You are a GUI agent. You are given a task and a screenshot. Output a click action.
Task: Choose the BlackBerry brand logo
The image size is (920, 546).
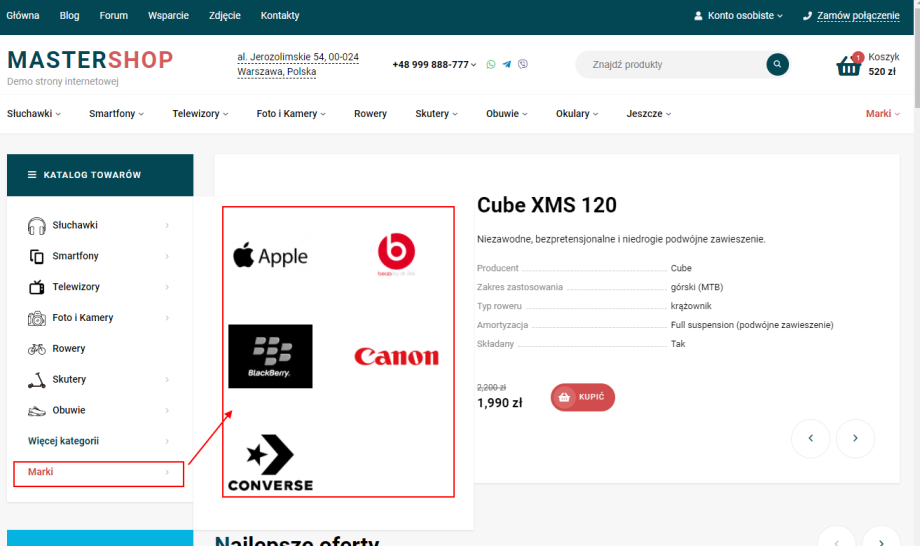[x=270, y=356]
